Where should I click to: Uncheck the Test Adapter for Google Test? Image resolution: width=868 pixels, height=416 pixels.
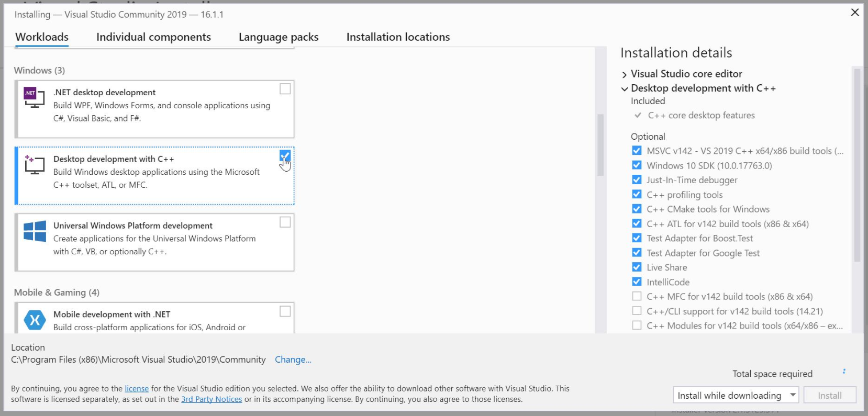point(637,253)
